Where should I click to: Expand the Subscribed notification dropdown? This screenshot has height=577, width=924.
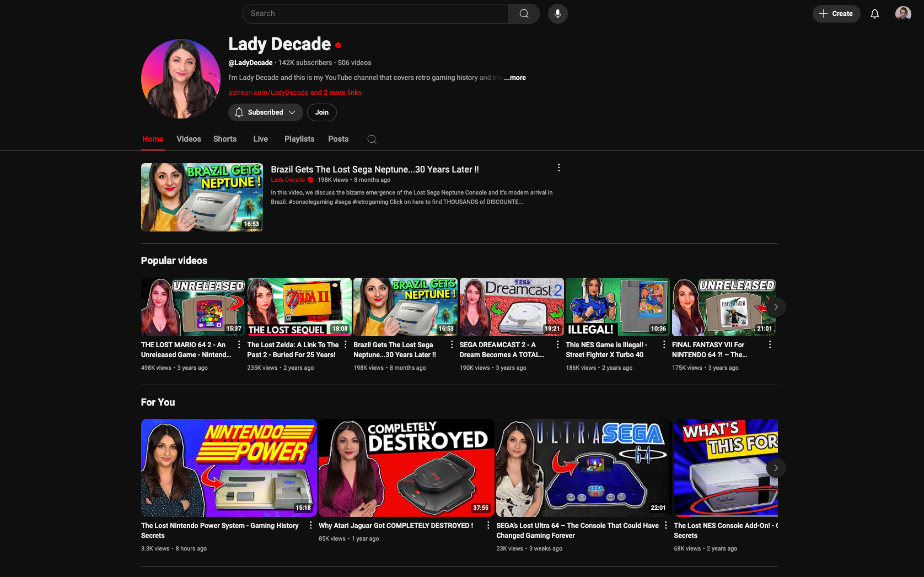pyautogui.click(x=266, y=112)
